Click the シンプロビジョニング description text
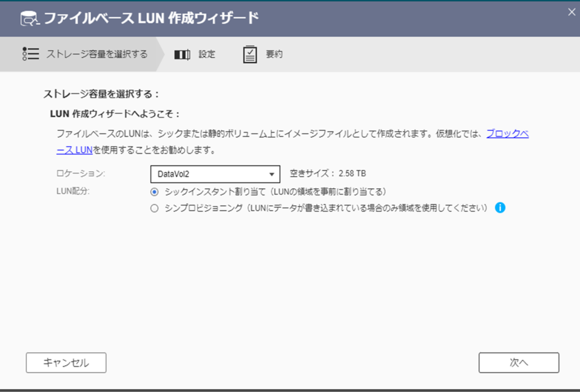This screenshot has width=580, height=392. (326, 208)
